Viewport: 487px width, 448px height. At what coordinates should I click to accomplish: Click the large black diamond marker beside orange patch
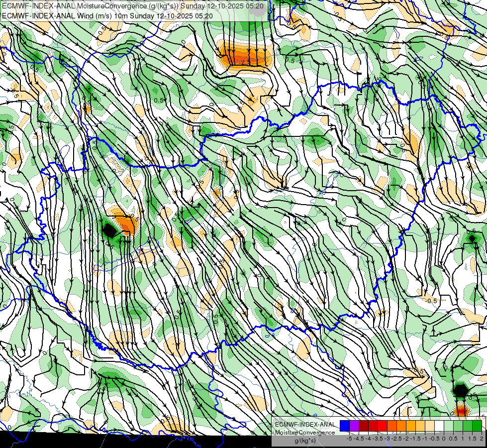click(109, 230)
